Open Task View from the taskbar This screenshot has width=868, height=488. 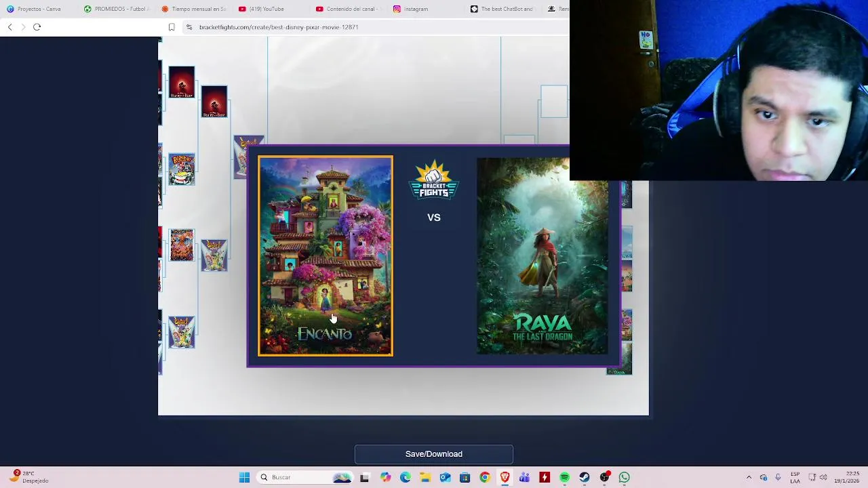364,477
